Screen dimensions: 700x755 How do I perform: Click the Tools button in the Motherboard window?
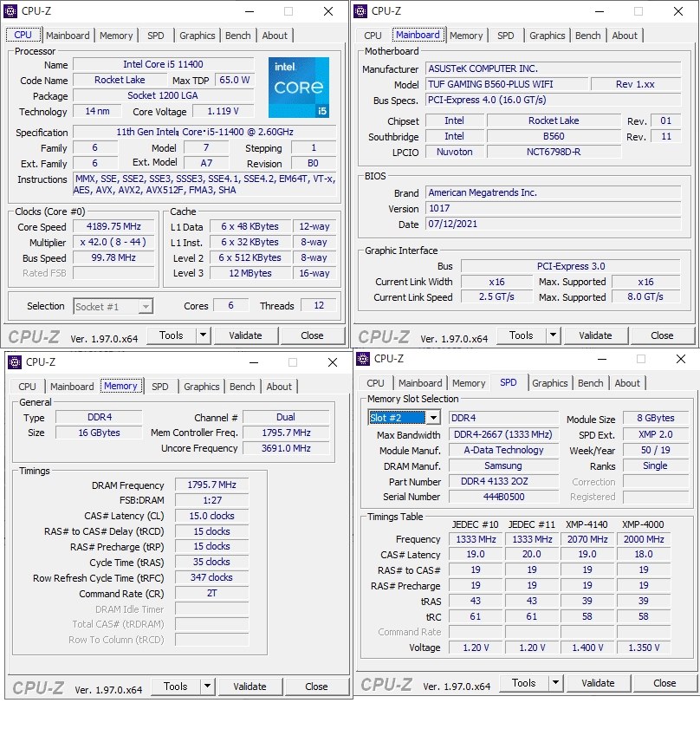pyautogui.click(x=522, y=335)
